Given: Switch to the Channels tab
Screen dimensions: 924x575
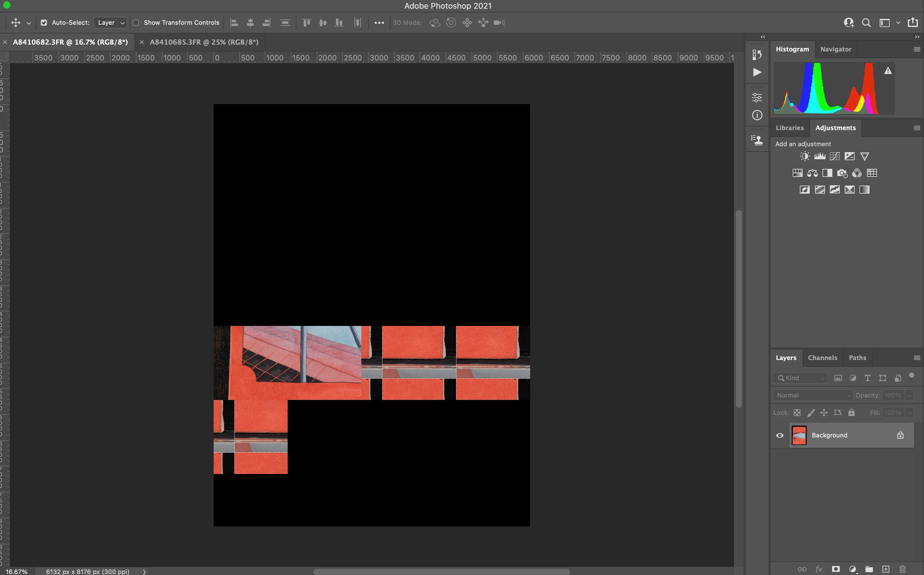Looking at the screenshot, I should click(822, 358).
